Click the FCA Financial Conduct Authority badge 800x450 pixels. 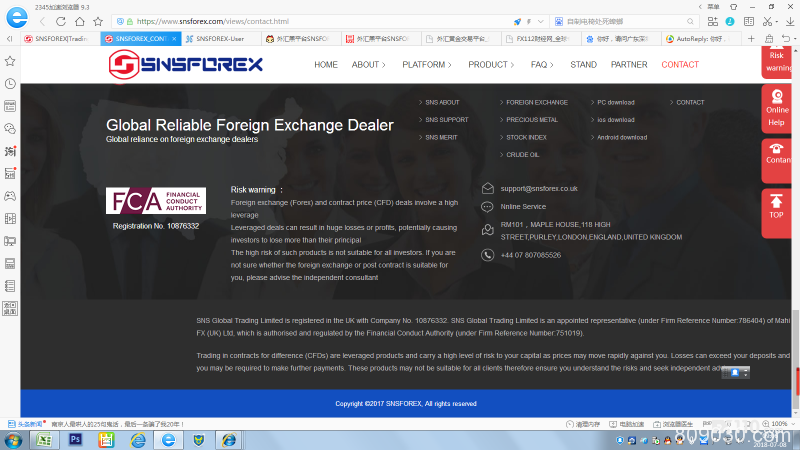156,201
